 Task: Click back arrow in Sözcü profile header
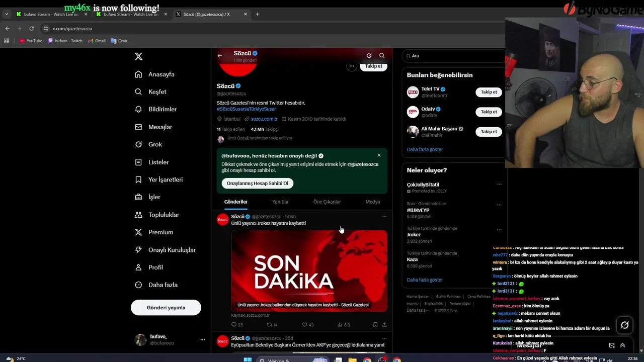pyautogui.click(x=220, y=56)
